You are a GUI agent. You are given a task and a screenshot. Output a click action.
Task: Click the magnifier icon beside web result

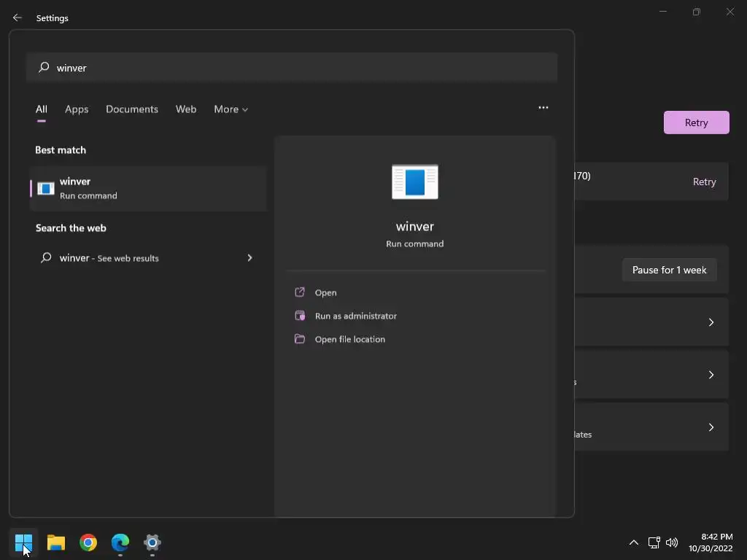tap(46, 257)
